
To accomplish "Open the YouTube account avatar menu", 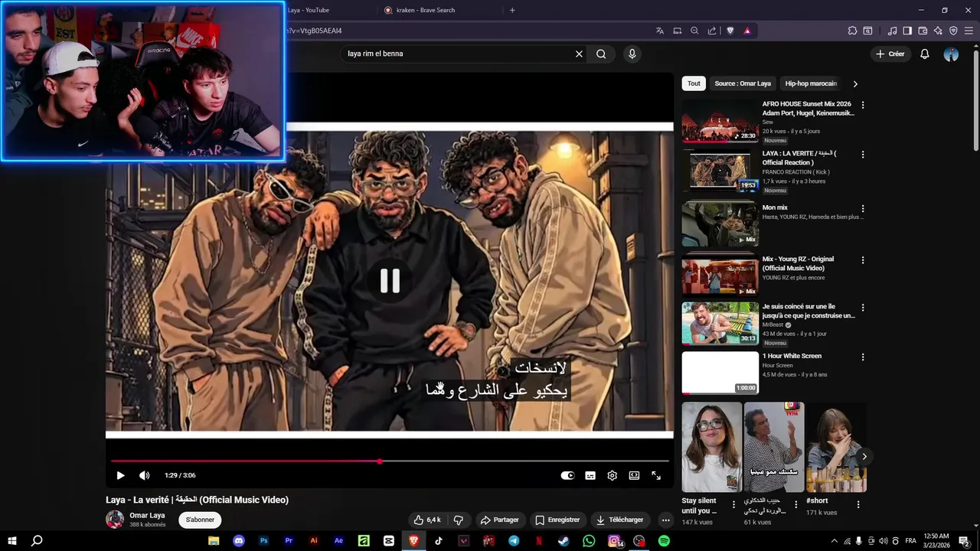I will pyautogui.click(x=951, y=54).
